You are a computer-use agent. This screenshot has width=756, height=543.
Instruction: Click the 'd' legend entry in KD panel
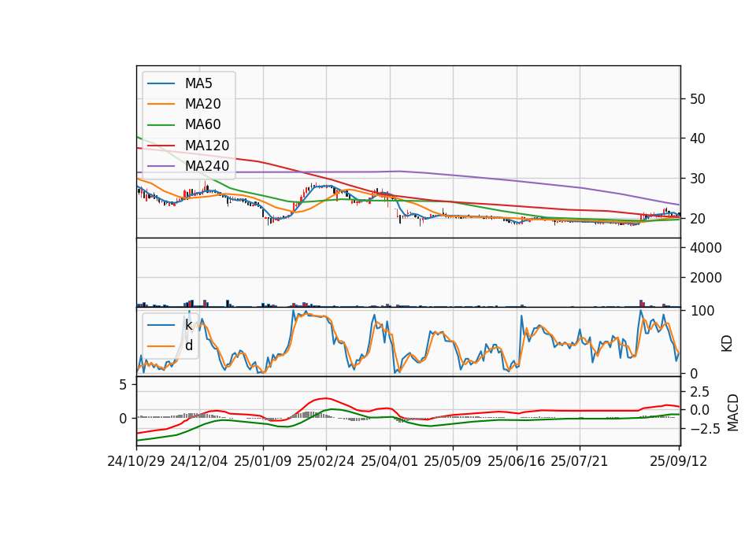tap(188, 346)
